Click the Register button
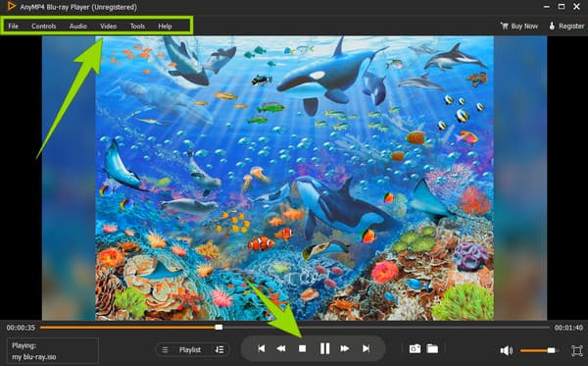Screen dimensions: 588x366 [x=566, y=26]
